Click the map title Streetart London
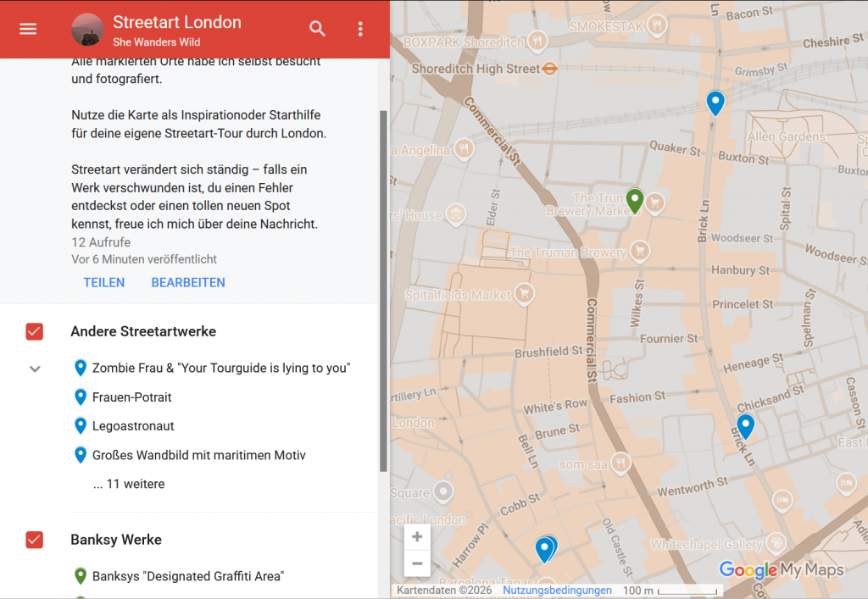The width and height of the screenshot is (868, 599). tap(177, 22)
